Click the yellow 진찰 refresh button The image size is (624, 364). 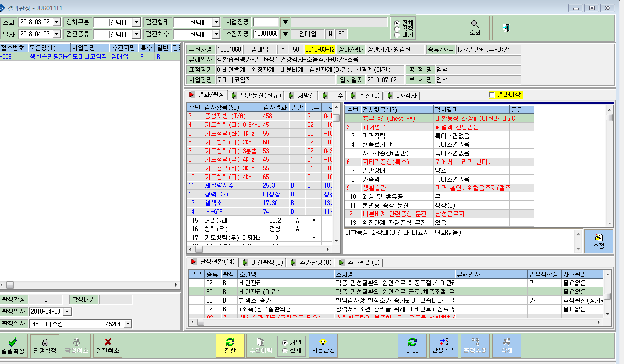pos(230,346)
